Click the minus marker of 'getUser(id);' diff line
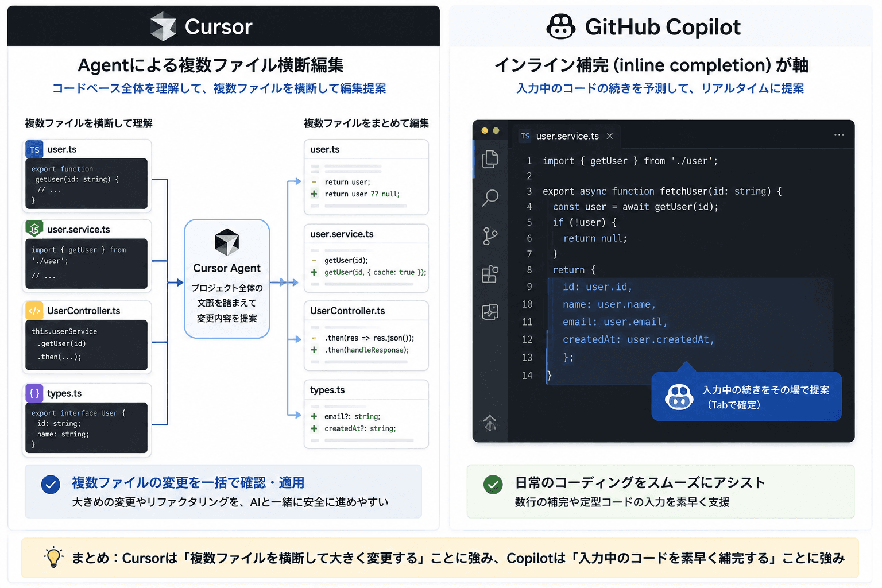 tap(314, 261)
